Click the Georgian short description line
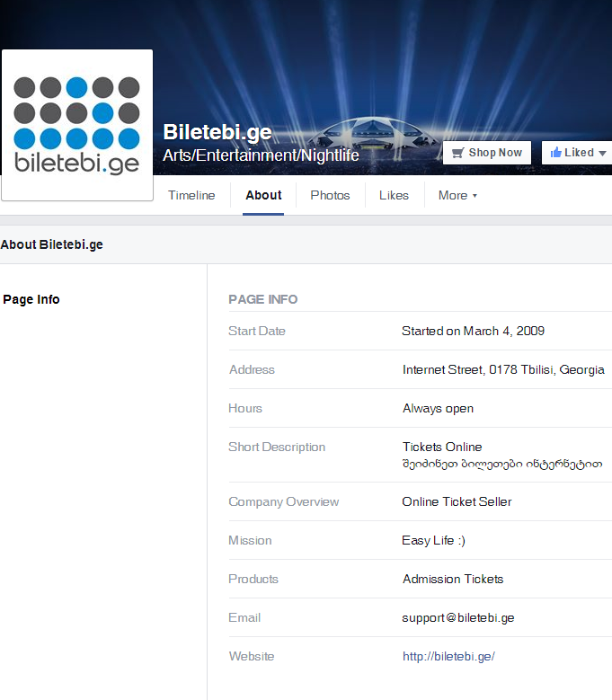This screenshot has height=700, width=612. coord(502,465)
